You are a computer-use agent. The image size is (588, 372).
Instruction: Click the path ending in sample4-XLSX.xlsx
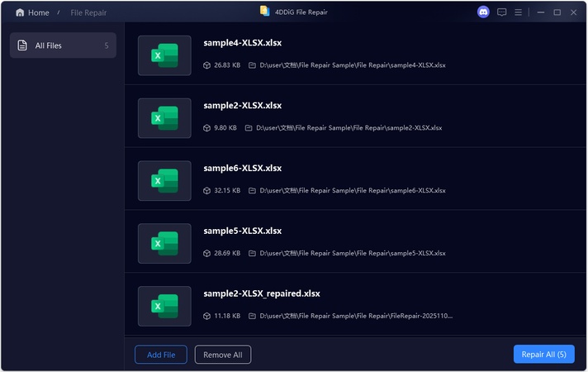(353, 65)
